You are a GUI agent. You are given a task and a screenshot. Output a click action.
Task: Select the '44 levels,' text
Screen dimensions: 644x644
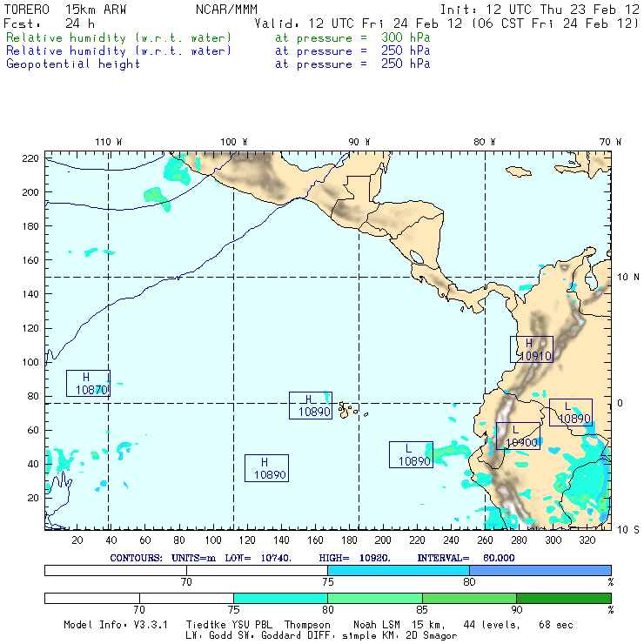[x=492, y=625]
